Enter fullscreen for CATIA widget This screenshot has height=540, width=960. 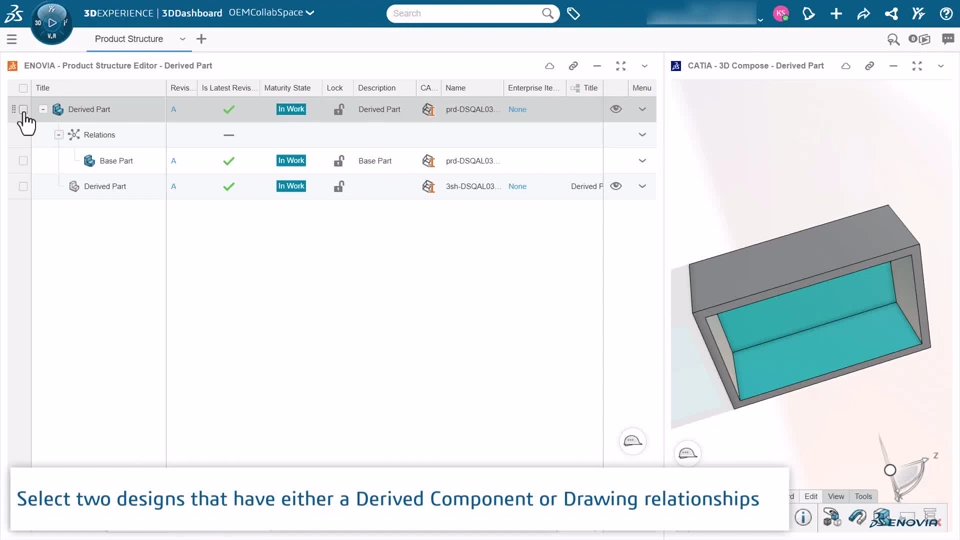coord(917,66)
